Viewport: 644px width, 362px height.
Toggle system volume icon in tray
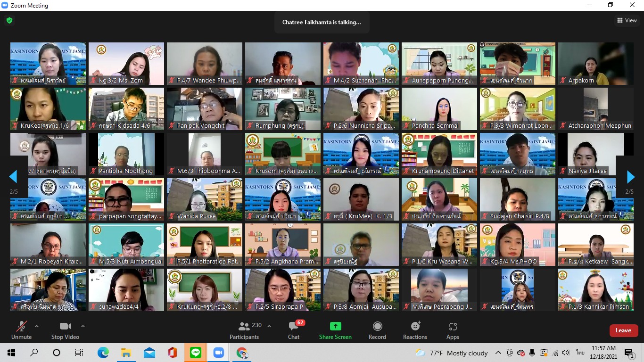566,353
